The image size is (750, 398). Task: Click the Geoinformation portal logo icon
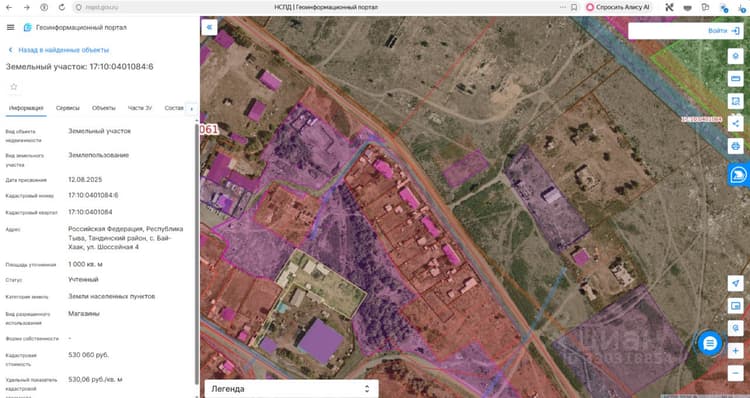[28, 28]
